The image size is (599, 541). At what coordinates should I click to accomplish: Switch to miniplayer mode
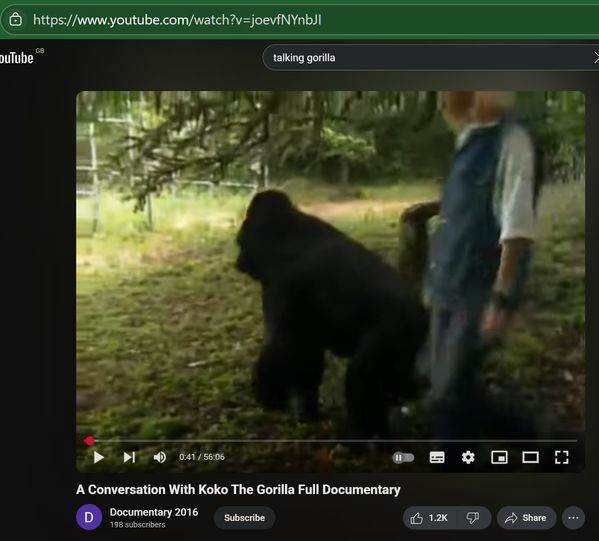[499, 457]
